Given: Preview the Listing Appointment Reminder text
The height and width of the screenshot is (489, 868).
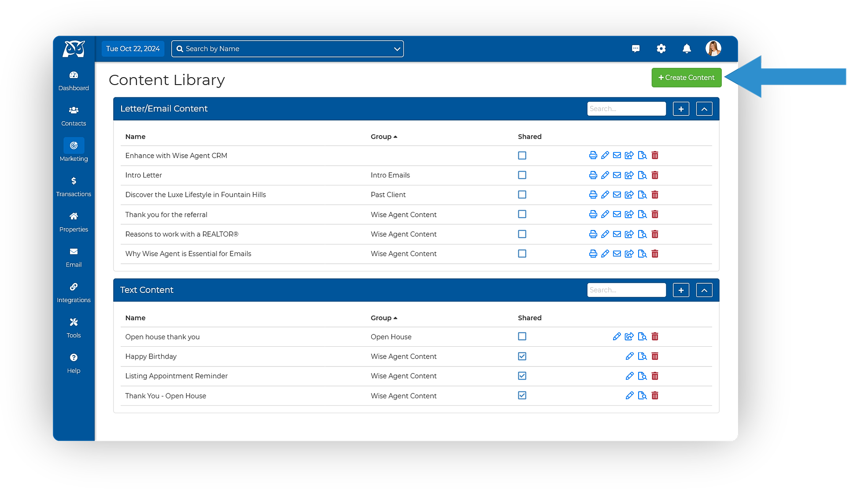Looking at the screenshot, I should 642,376.
